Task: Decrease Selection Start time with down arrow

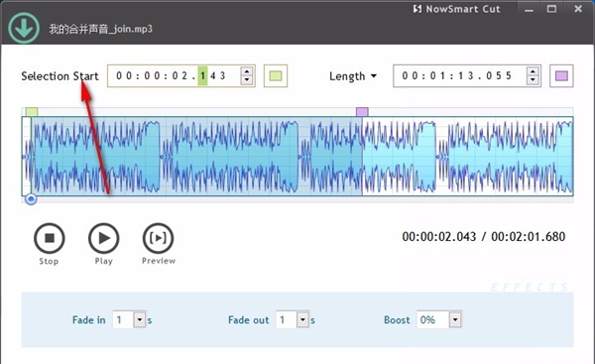Action: coord(247,79)
